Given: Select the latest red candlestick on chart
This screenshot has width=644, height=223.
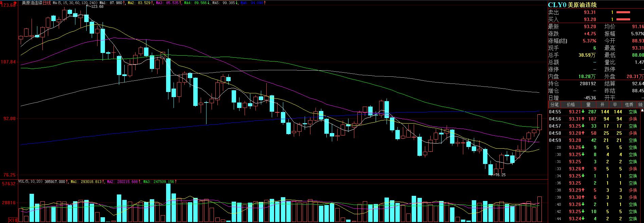Looking at the screenshot, I should click(539, 122).
